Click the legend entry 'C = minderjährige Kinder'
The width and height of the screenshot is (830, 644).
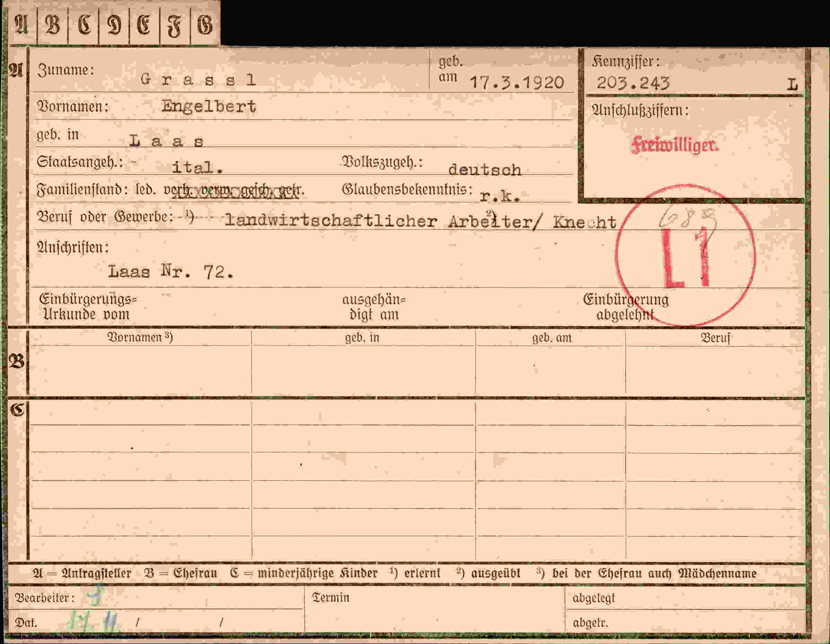pos(304,573)
